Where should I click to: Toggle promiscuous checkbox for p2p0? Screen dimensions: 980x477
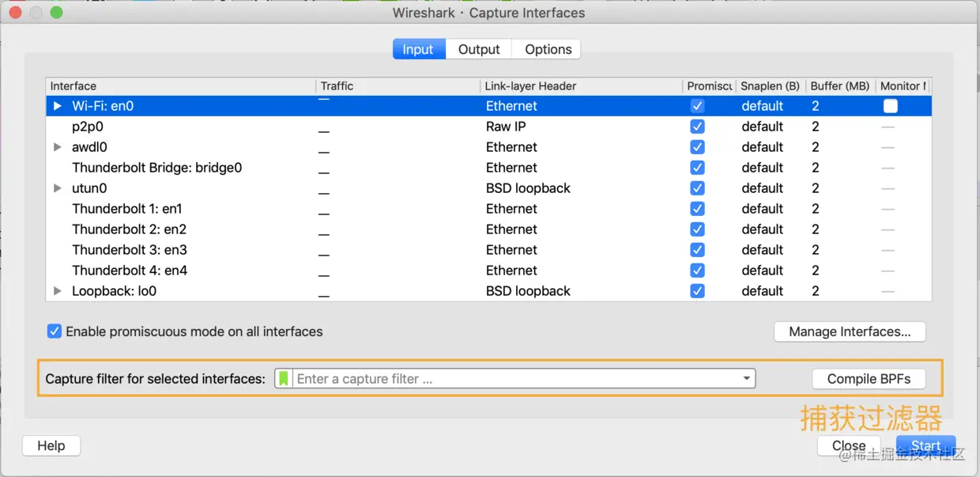click(x=697, y=127)
